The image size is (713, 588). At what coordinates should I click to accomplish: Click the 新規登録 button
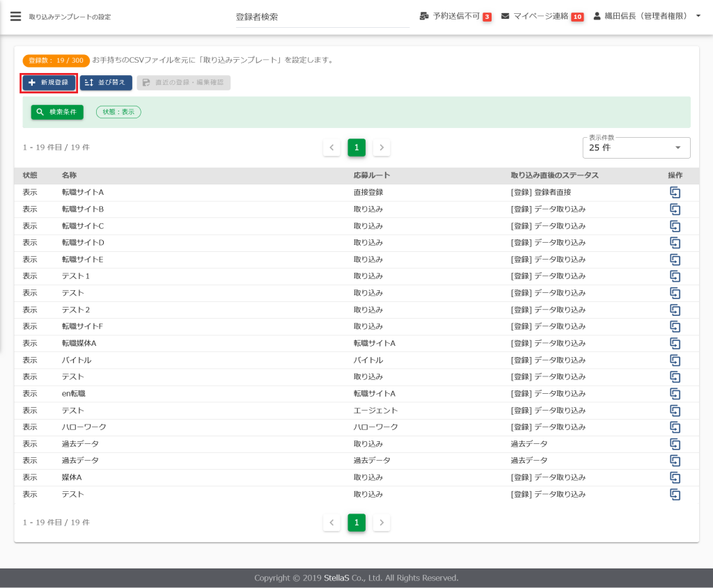(x=49, y=83)
